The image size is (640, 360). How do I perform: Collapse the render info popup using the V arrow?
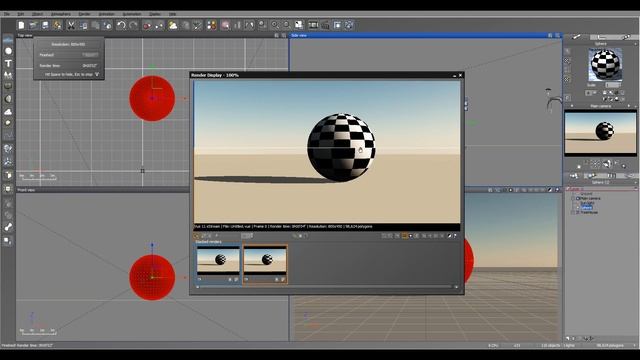click(x=97, y=74)
